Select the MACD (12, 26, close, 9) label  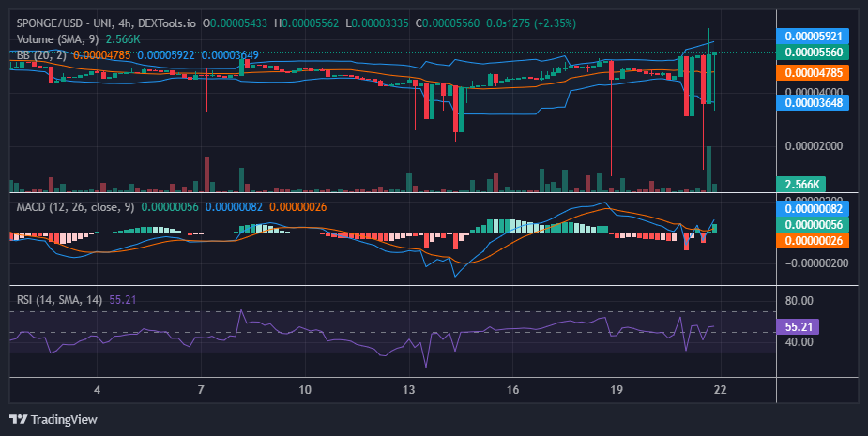coord(75,207)
